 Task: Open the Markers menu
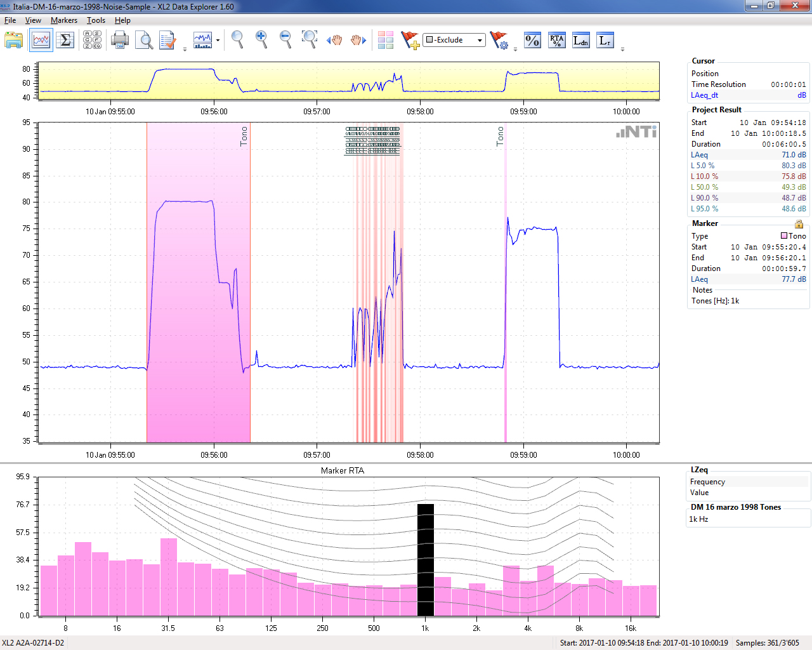coord(63,20)
